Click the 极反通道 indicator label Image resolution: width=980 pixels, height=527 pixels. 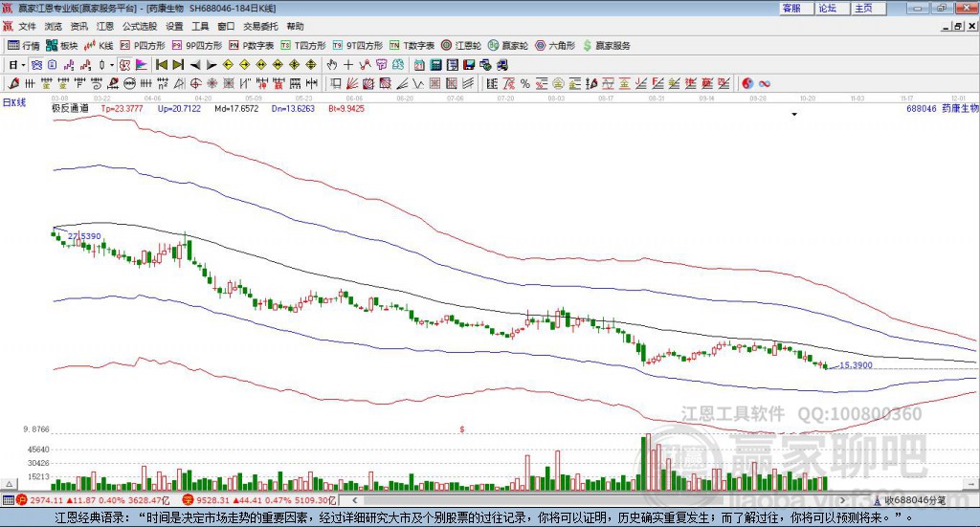(70, 109)
